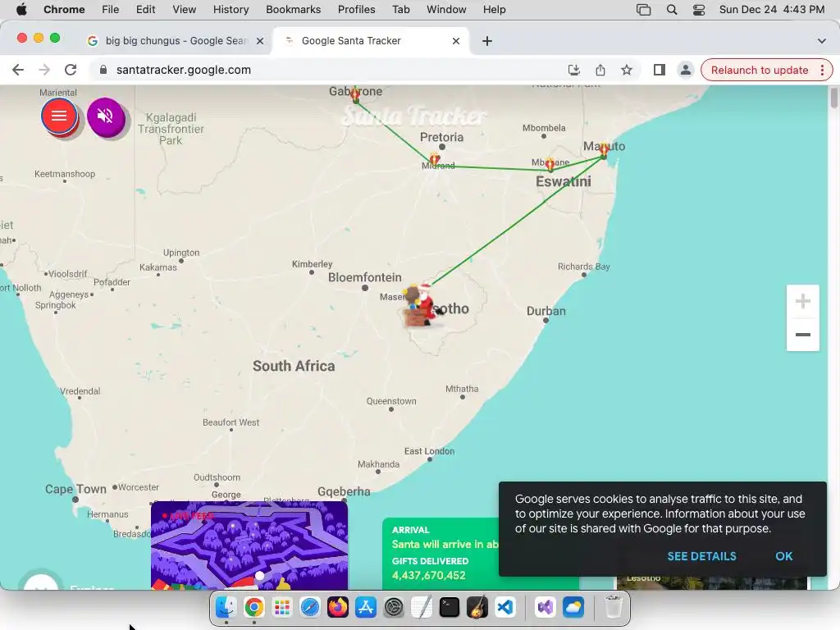
Task: Click SEE DETAILS in cookie notice
Action: tap(701, 556)
